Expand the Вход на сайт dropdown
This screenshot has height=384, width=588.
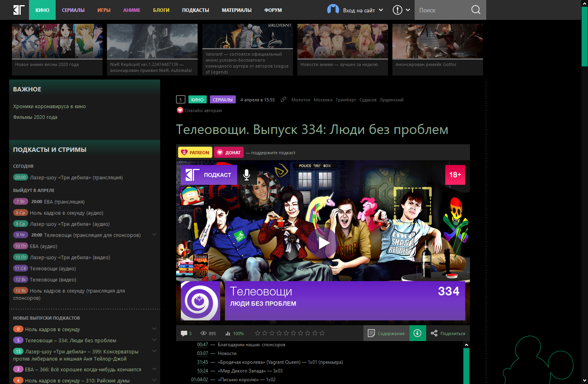pos(381,10)
